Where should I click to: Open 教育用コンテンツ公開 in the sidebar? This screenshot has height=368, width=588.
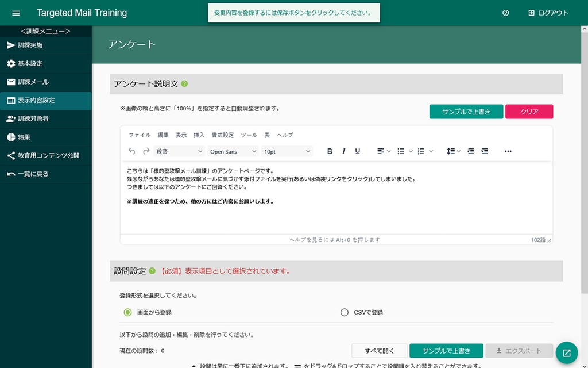pyautogui.click(x=46, y=155)
